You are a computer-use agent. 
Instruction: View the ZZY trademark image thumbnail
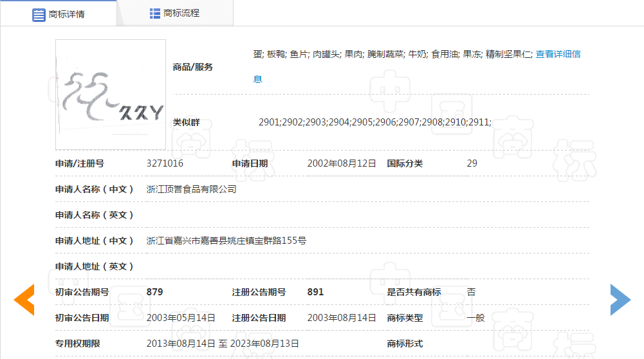click(111, 95)
